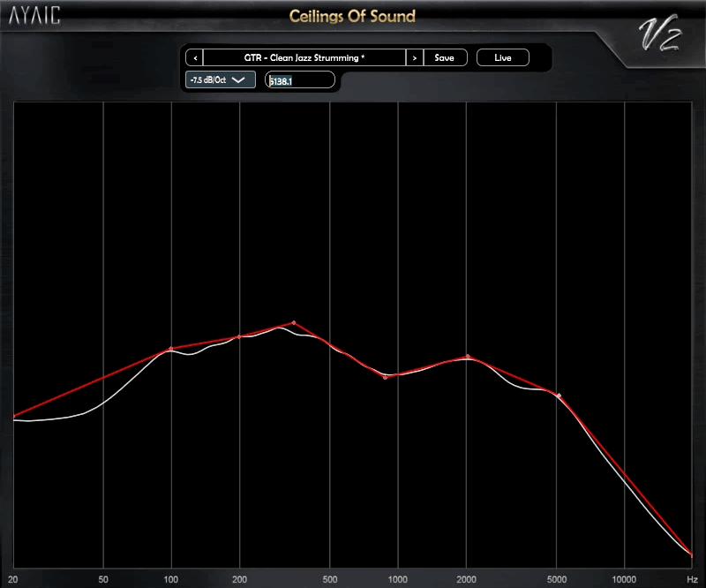Click the frequency field showing 5138.1
706x588 pixels.
pyautogui.click(x=300, y=80)
